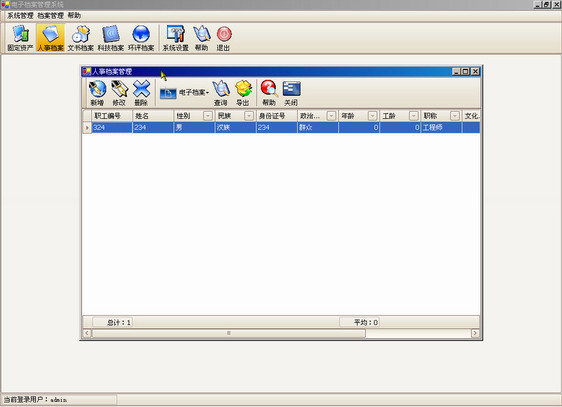This screenshot has width=562, height=407.
Task: Click the scroll left arrow of the grid
Action: 87,333
